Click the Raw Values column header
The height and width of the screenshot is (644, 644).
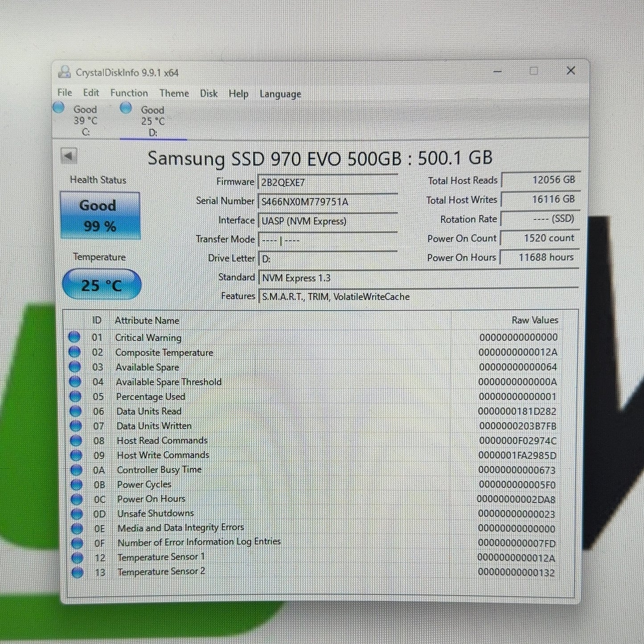[535, 320]
